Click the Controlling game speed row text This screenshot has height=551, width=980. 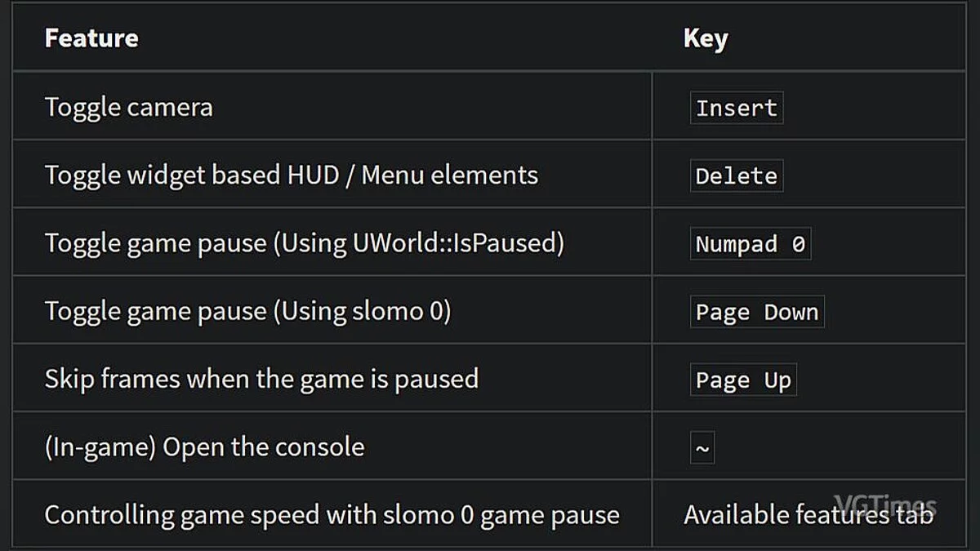332,515
